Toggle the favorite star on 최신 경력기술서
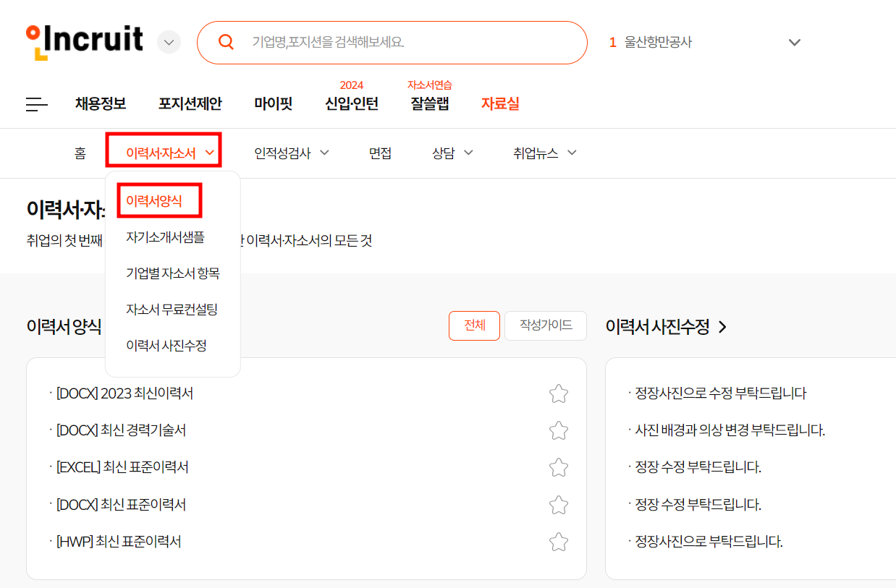Viewport: 896px width, 588px height. [558, 430]
